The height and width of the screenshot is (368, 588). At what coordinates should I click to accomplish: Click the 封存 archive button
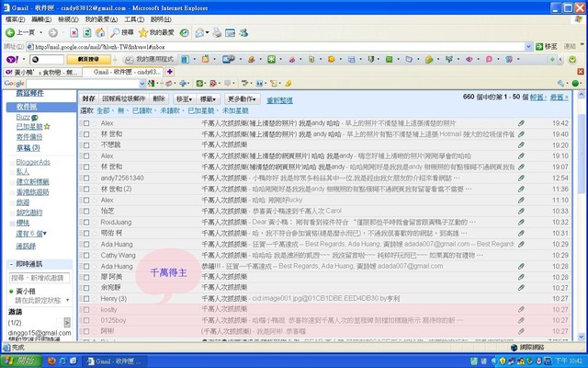(88, 99)
